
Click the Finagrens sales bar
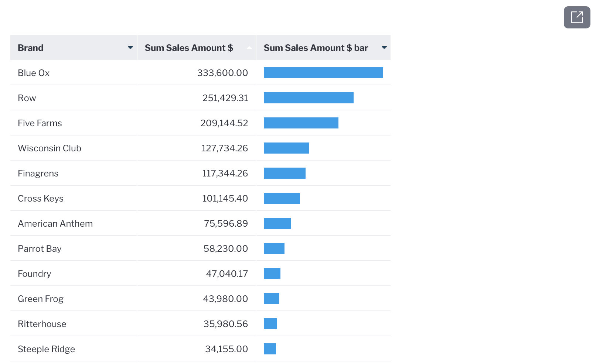[x=285, y=173]
